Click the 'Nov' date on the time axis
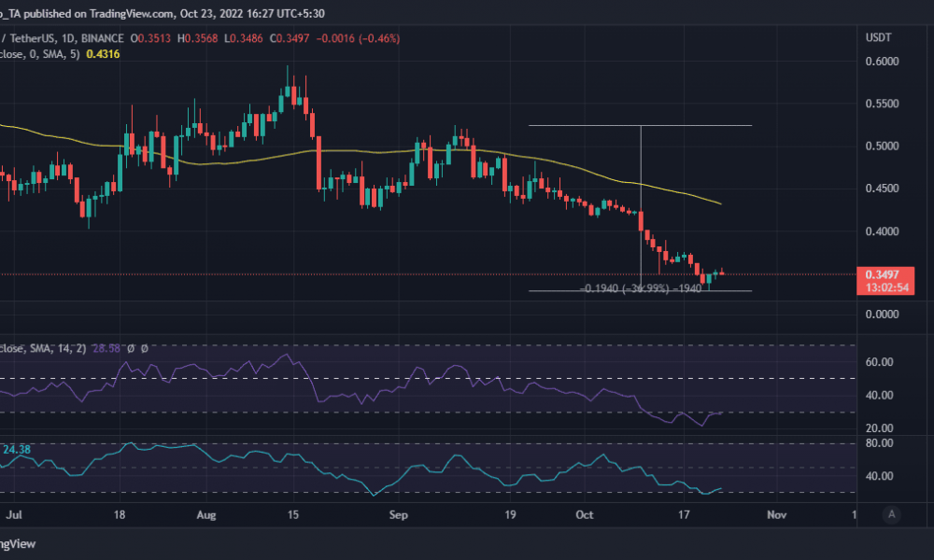Viewport: 934px width, 560px height. coord(777,515)
